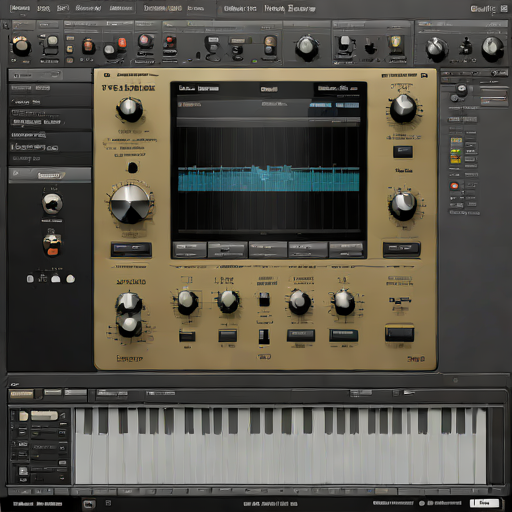
Task: Click the middle grey button under the waveform display
Action: coord(268,250)
